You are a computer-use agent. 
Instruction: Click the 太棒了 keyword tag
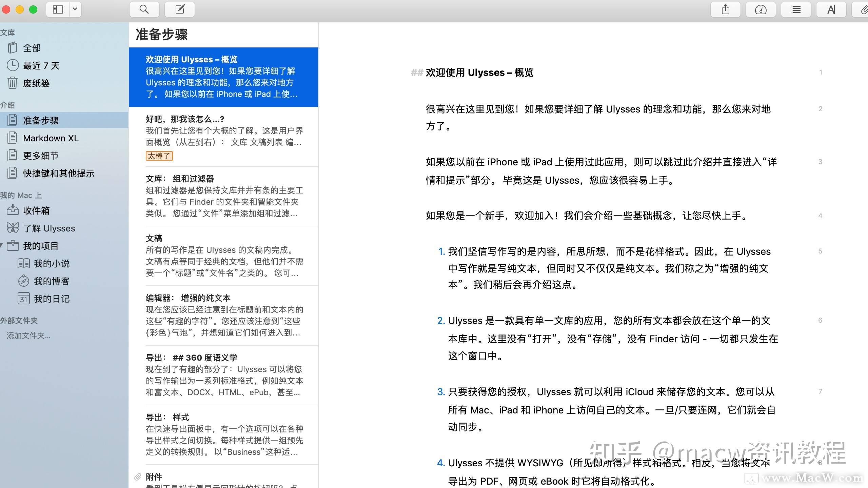click(159, 156)
